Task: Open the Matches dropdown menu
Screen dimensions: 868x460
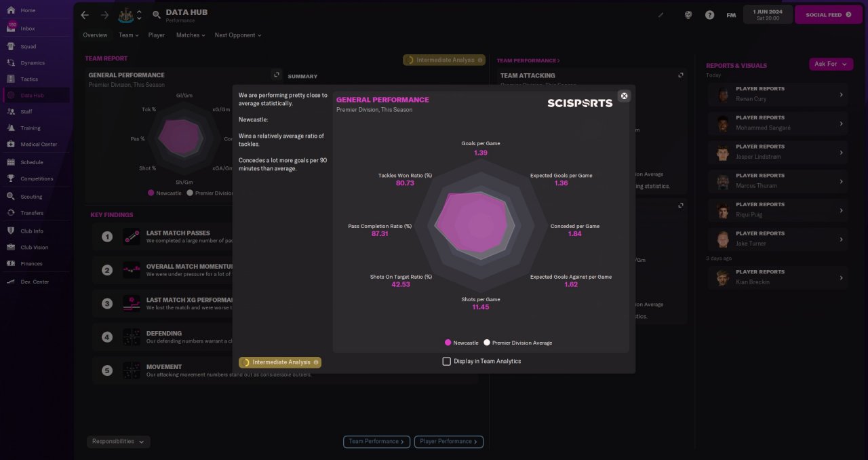Action: click(x=191, y=35)
